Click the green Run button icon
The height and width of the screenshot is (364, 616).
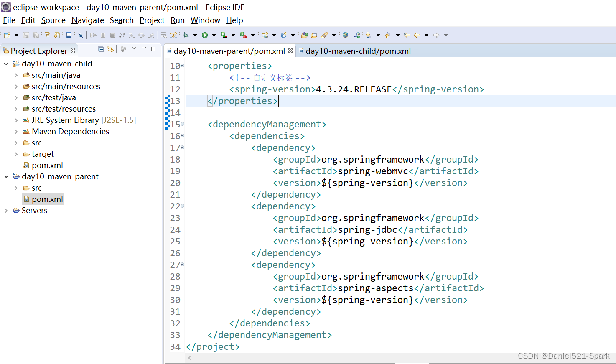tap(205, 35)
